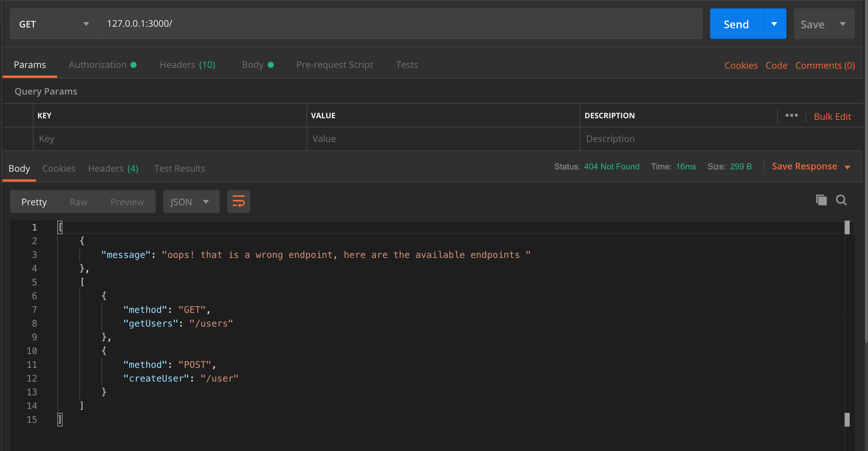868x451 pixels.
Task: Open the JSON format dropdown
Action: point(191,201)
